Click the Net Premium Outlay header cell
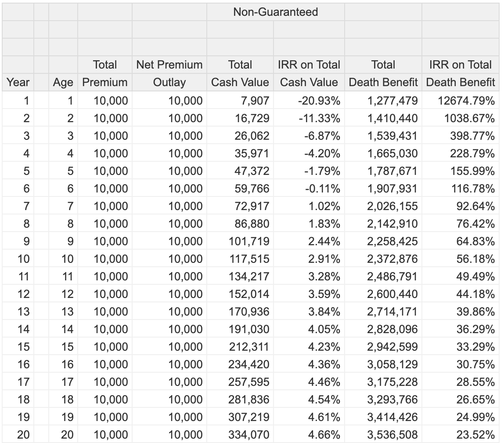The height and width of the screenshot is (443, 504). (169, 73)
